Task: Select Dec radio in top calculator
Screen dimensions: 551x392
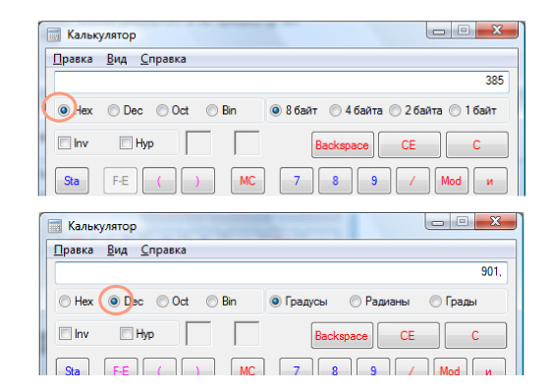Action: [114, 110]
